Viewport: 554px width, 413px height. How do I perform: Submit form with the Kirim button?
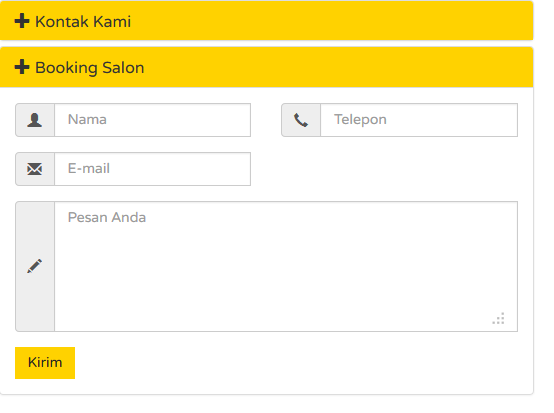45,363
